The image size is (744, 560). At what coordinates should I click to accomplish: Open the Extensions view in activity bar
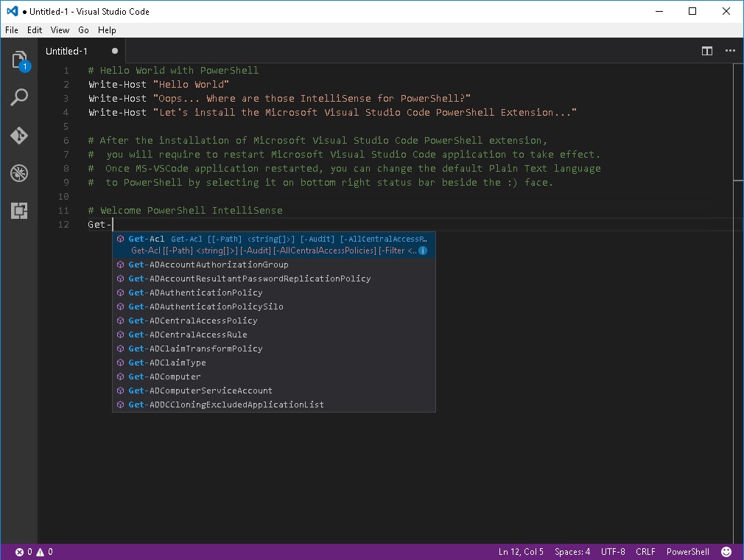coord(19,210)
